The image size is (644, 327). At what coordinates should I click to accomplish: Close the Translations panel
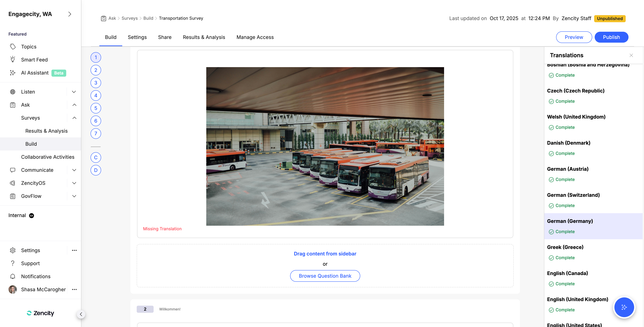pyautogui.click(x=631, y=55)
